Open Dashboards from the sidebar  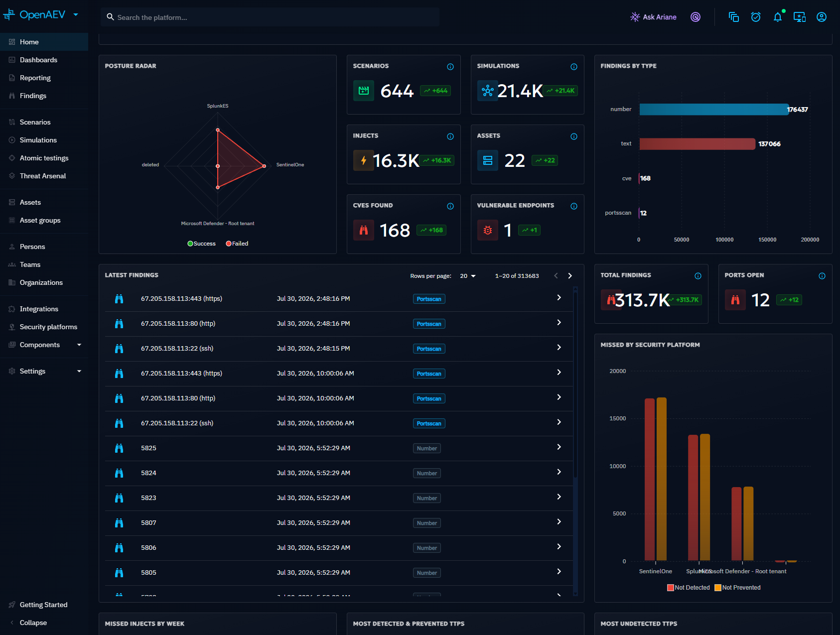tap(44, 60)
